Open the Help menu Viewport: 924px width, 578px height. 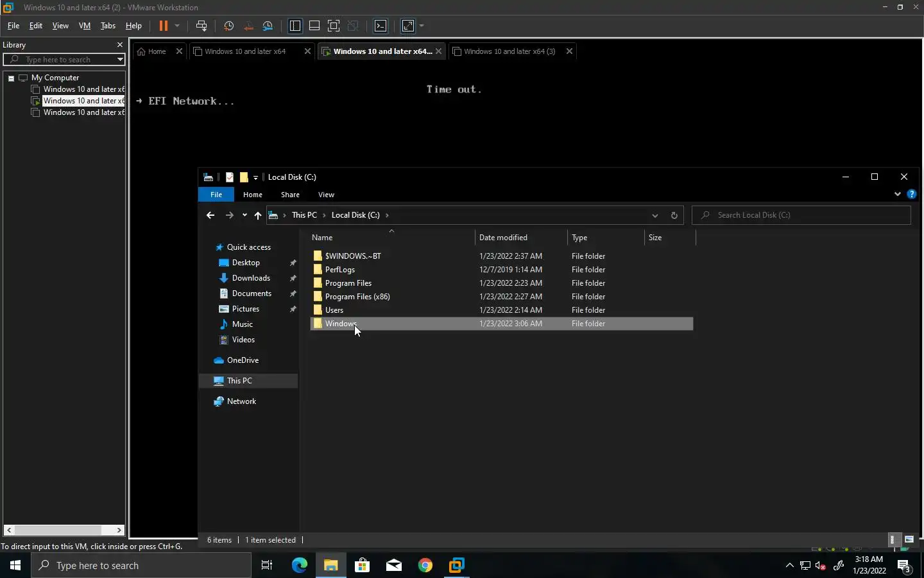(133, 26)
